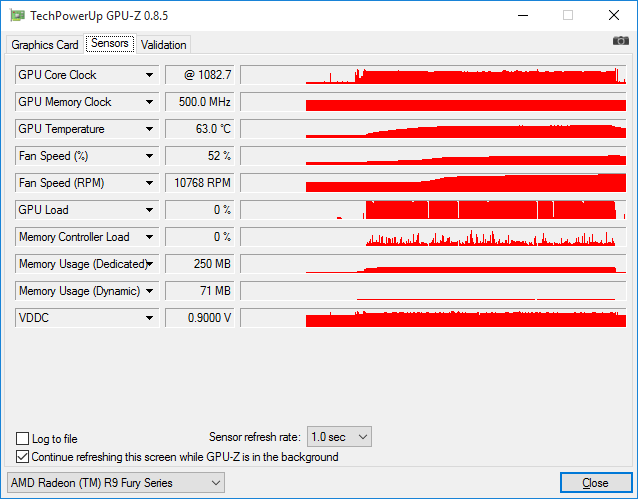Viewport: 638px width, 499px height.
Task: Click the GPU Memory Clock graph
Action: (433, 102)
